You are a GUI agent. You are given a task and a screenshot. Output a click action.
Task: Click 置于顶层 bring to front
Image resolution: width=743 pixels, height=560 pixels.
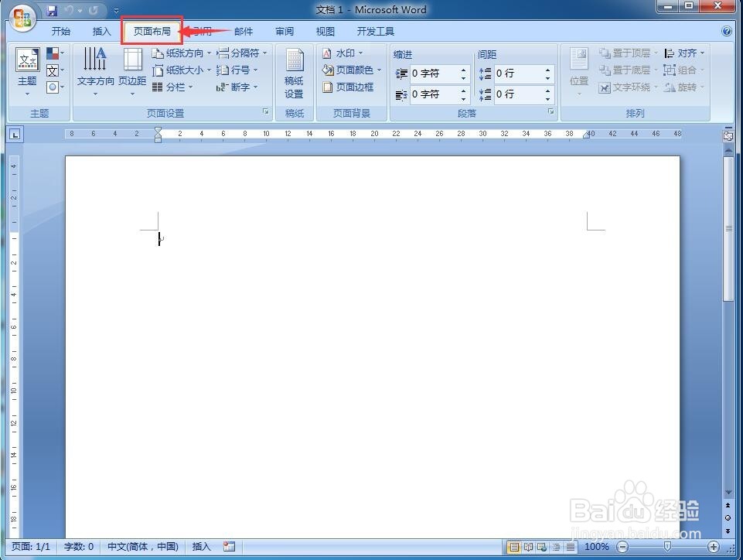[x=629, y=53]
